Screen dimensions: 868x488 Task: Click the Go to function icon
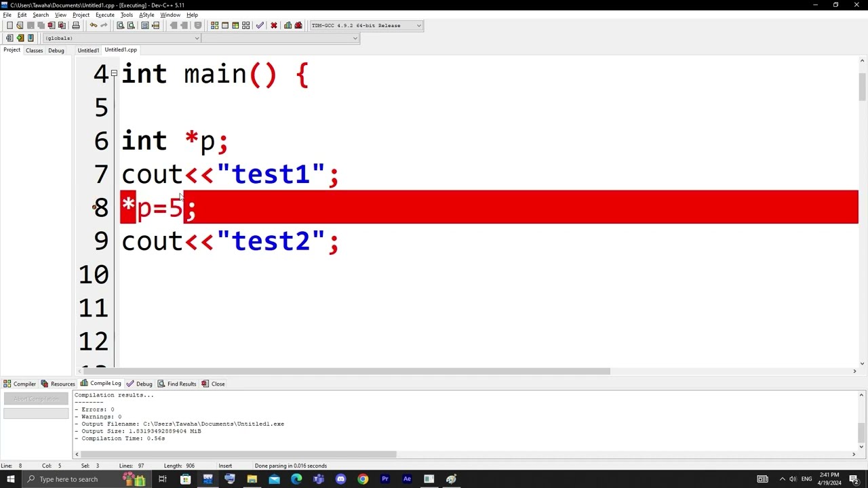point(144,25)
